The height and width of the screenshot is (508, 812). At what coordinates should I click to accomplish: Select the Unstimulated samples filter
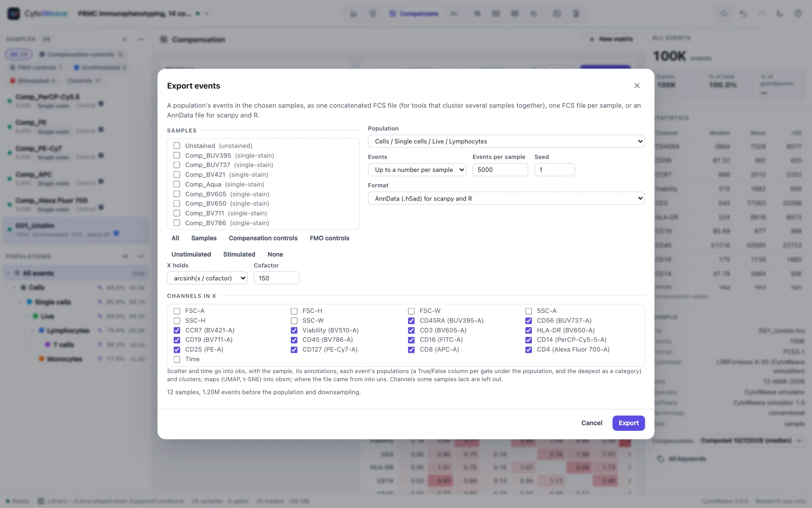tap(191, 254)
